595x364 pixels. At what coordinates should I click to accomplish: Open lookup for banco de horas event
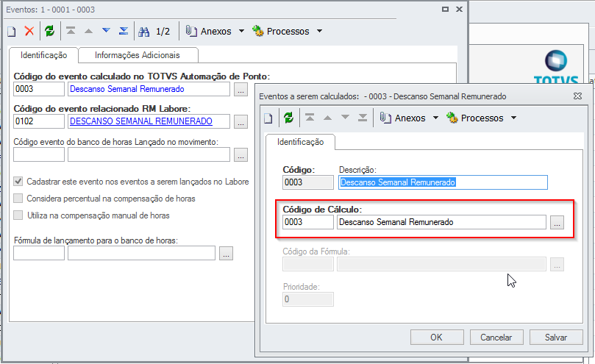pos(241,155)
